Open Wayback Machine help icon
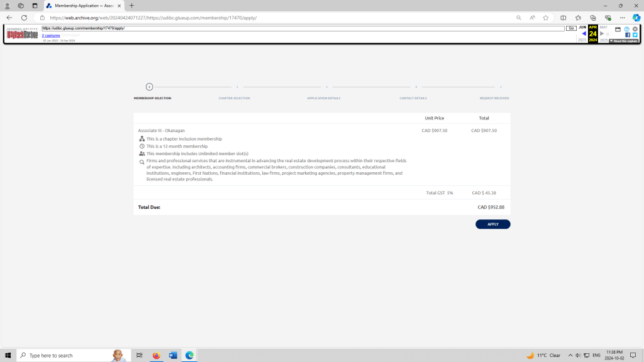644x362 pixels. [x=627, y=29]
